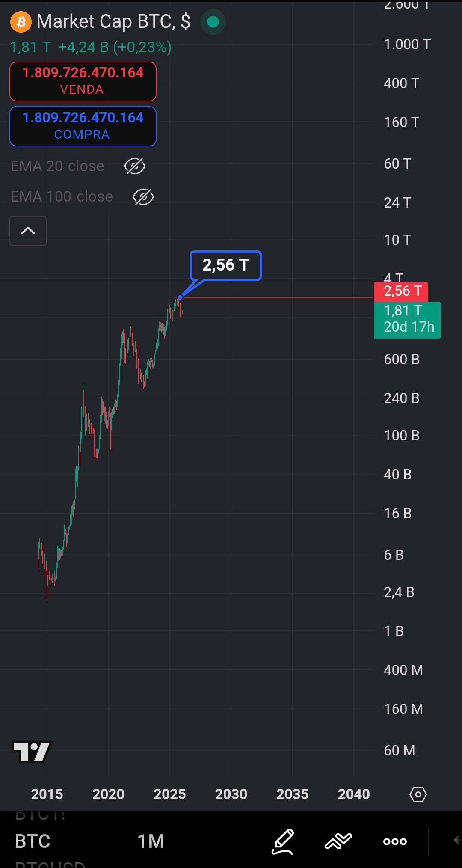This screenshot has height=868, width=462.
Task: Show the EMA 100 close indicator
Action: coord(143,197)
